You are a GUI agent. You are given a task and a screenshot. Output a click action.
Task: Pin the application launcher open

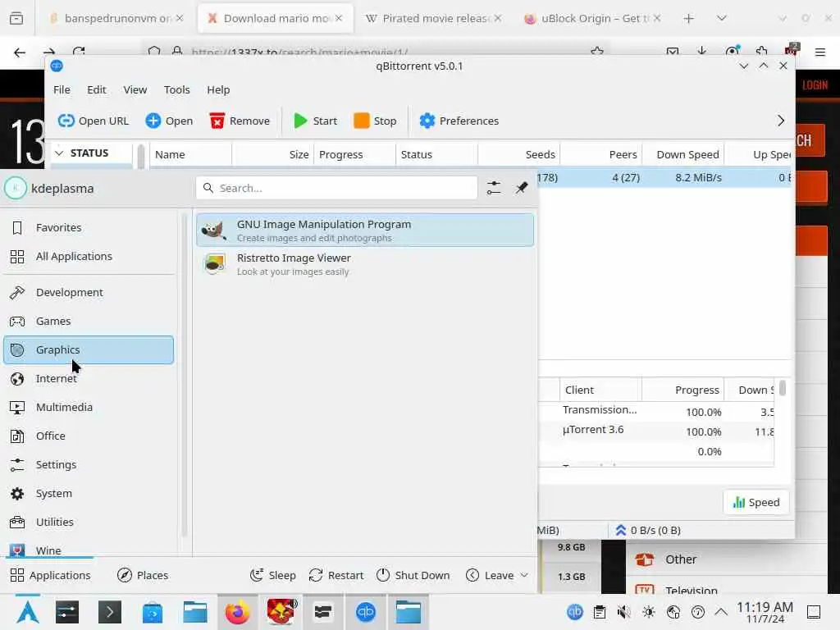(522, 188)
